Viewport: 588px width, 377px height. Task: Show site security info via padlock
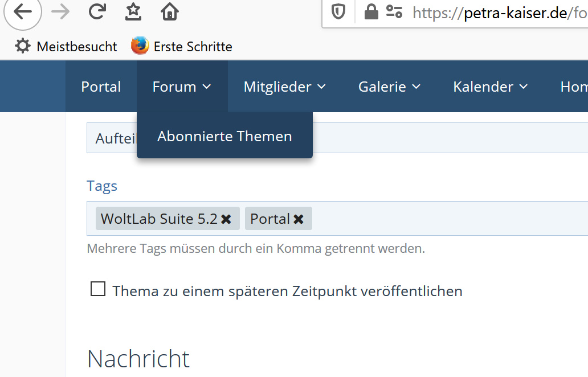coord(371,12)
